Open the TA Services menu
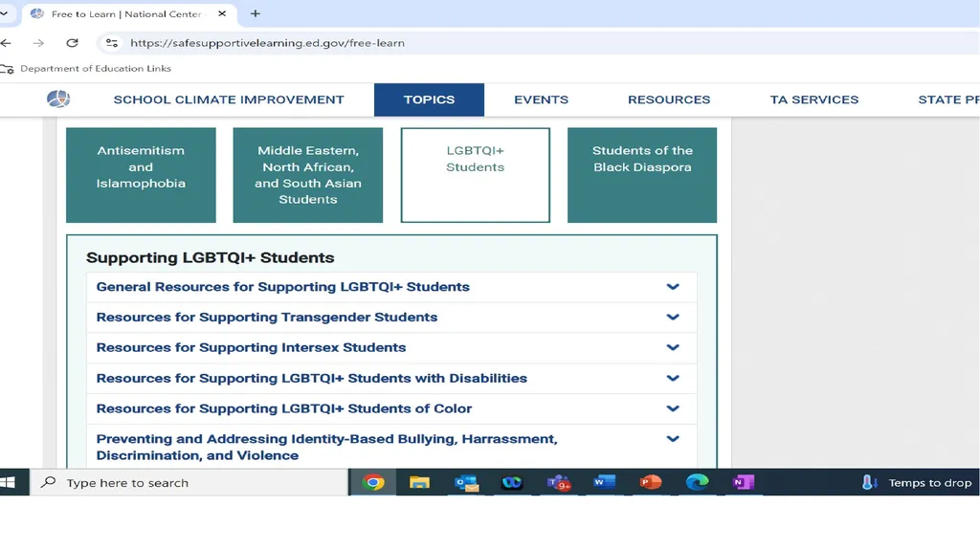This screenshot has height=550, width=980. (813, 99)
